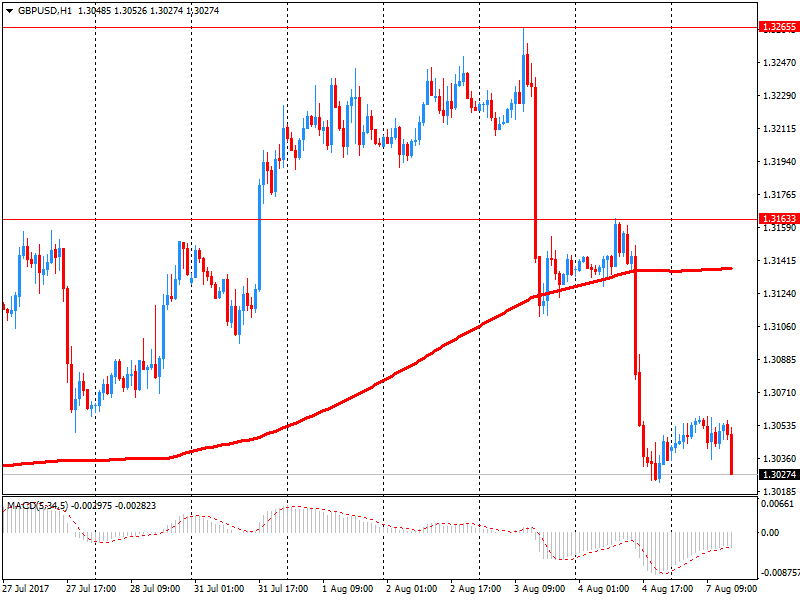800x600 pixels.
Task: Select the time axis label 27 Jul 2017
Action: (26, 589)
